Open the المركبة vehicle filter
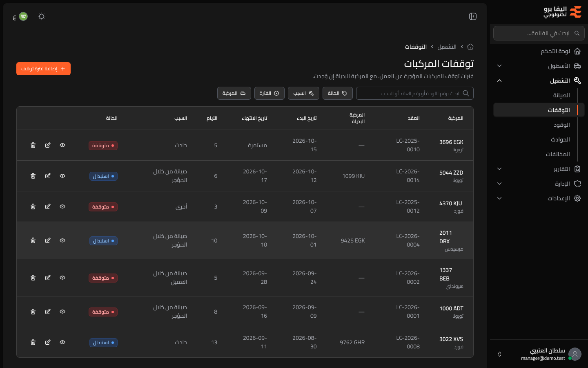This screenshot has height=368, width=588. pyautogui.click(x=234, y=93)
